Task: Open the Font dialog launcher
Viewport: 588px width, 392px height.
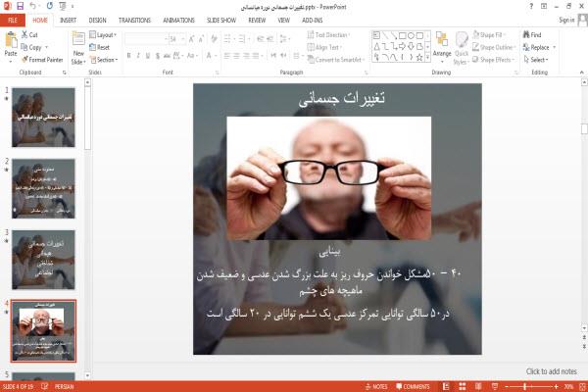Action: 218,73
